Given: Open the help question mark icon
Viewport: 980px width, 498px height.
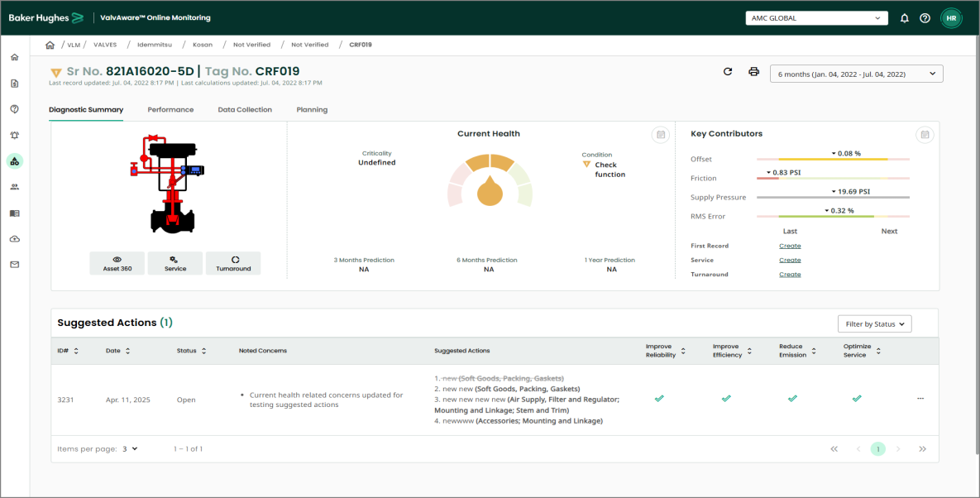Looking at the screenshot, I should pos(925,18).
